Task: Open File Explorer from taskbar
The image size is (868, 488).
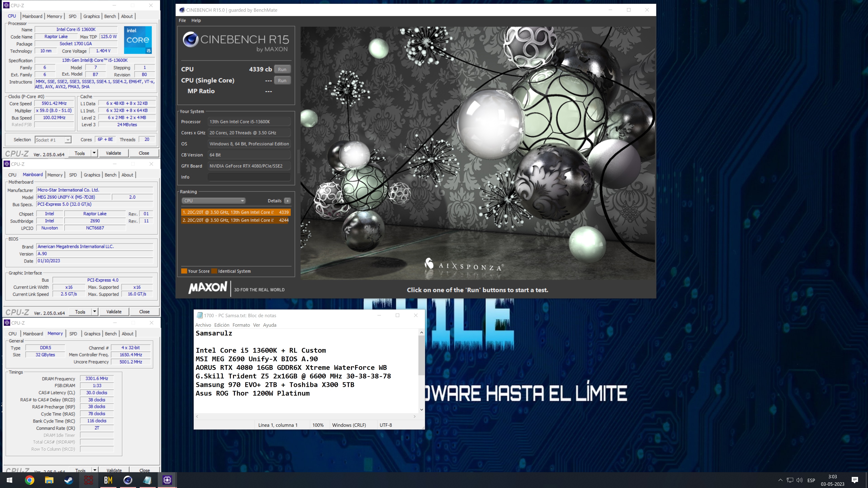Action: (x=49, y=480)
